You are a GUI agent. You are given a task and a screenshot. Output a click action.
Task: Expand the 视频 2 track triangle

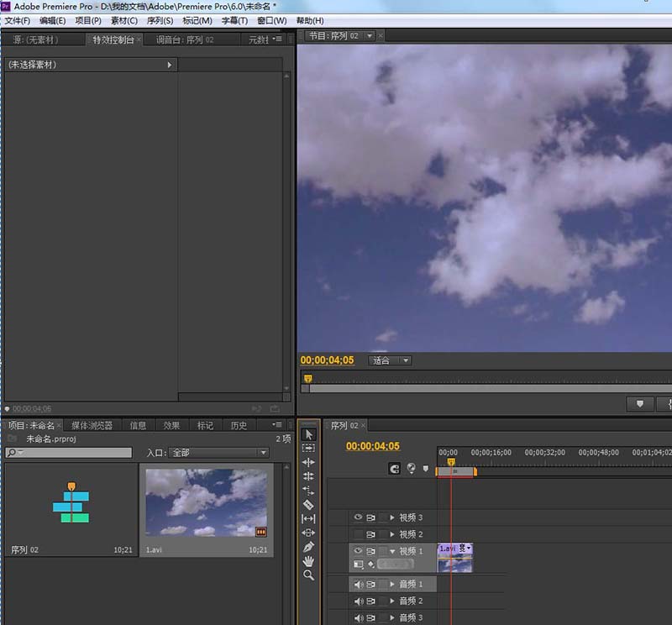coord(392,534)
